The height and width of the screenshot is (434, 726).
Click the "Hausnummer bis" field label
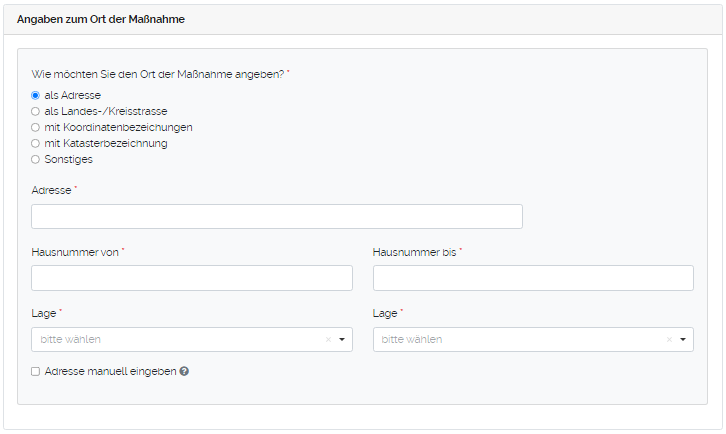(x=415, y=252)
